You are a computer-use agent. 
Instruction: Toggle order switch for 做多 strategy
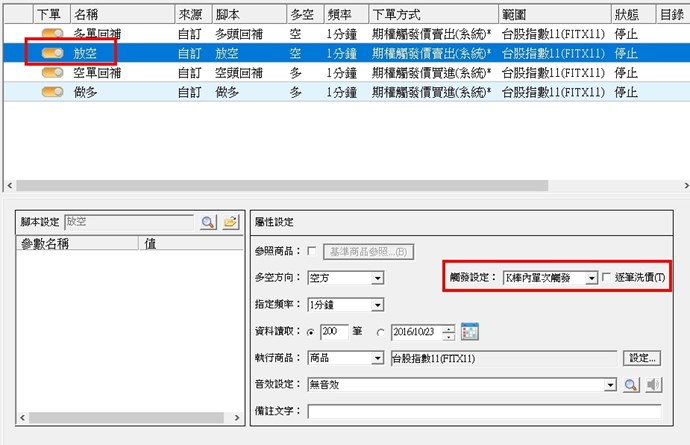tap(53, 91)
